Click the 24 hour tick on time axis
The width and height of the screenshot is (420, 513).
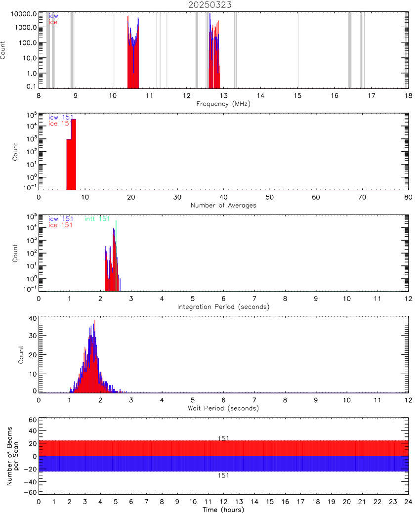click(x=408, y=502)
